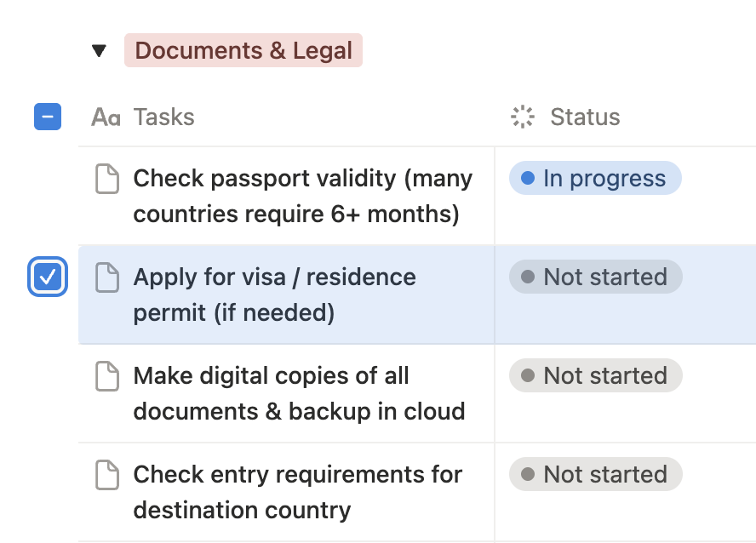Open the Tasks column header menu
756x543 pixels.
pyautogui.click(x=164, y=117)
